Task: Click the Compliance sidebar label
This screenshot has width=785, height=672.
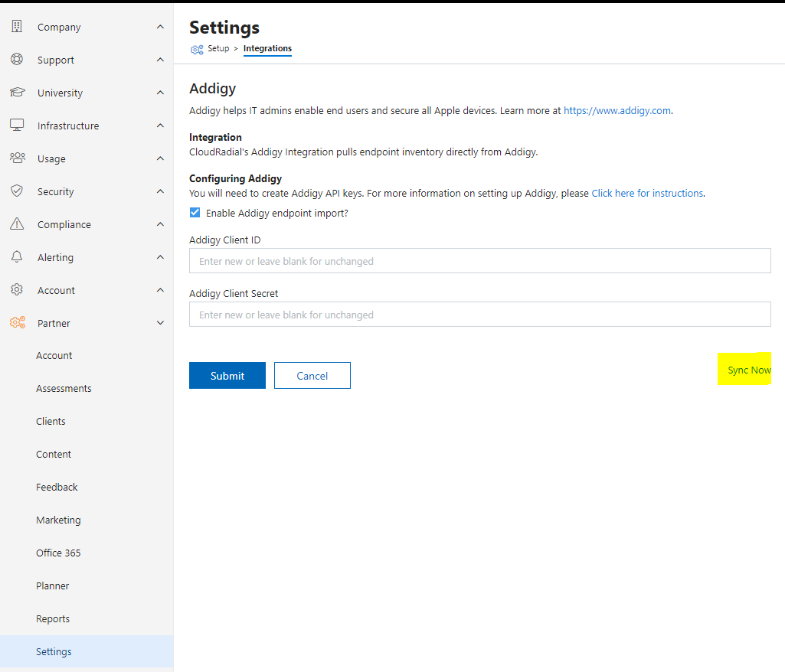Action: point(64,225)
